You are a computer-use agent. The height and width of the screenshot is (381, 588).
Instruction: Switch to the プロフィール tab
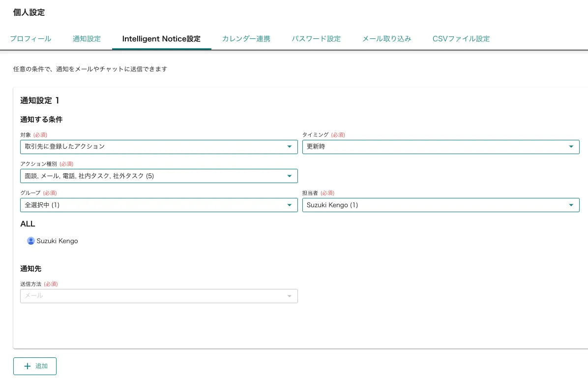tap(30, 38)
